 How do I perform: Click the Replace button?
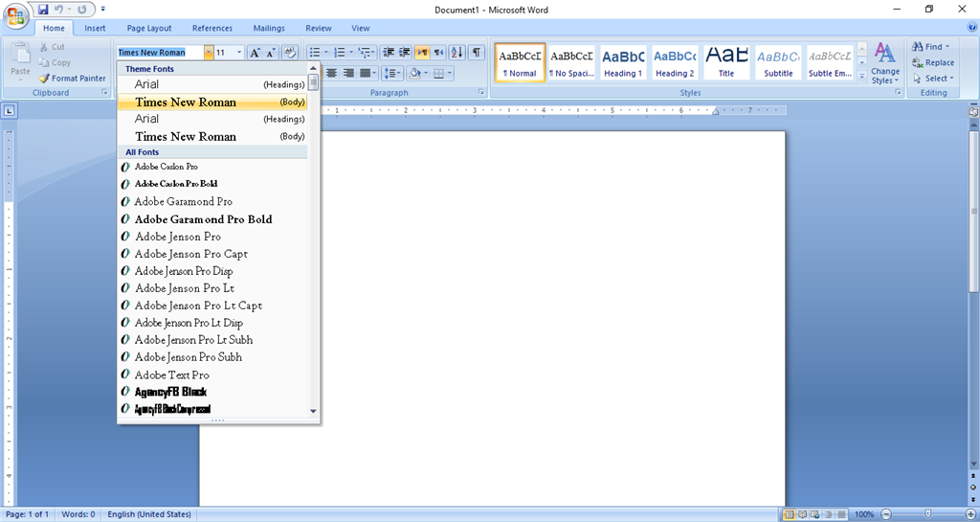point(932,62)
